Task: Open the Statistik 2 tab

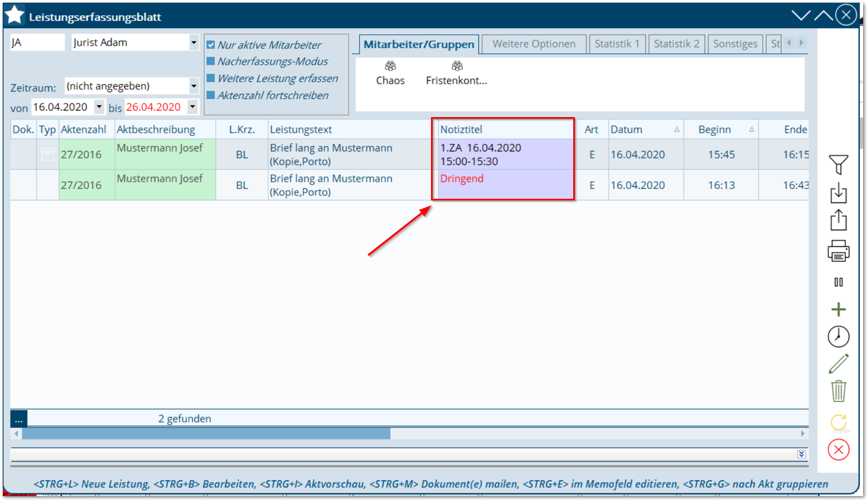Action: 676,44
